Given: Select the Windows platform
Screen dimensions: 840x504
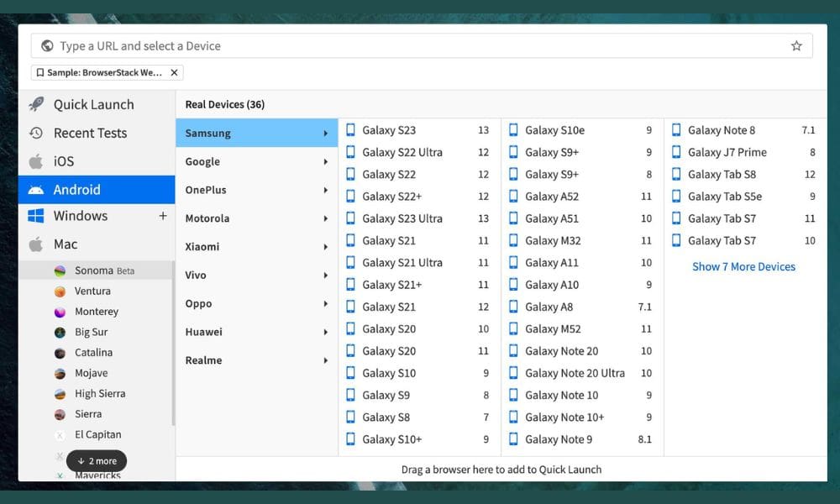Looking at the screenshot, I should tap(97, 216).
